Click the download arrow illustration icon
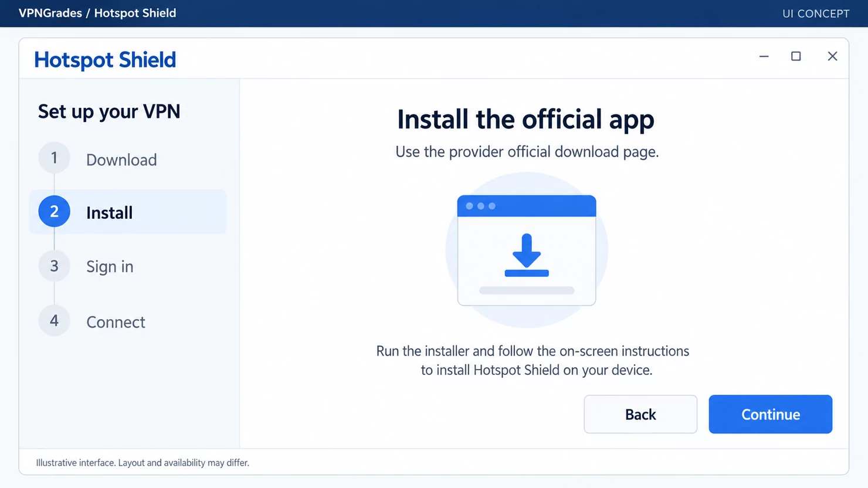868x488 pixels. [527, 255]
